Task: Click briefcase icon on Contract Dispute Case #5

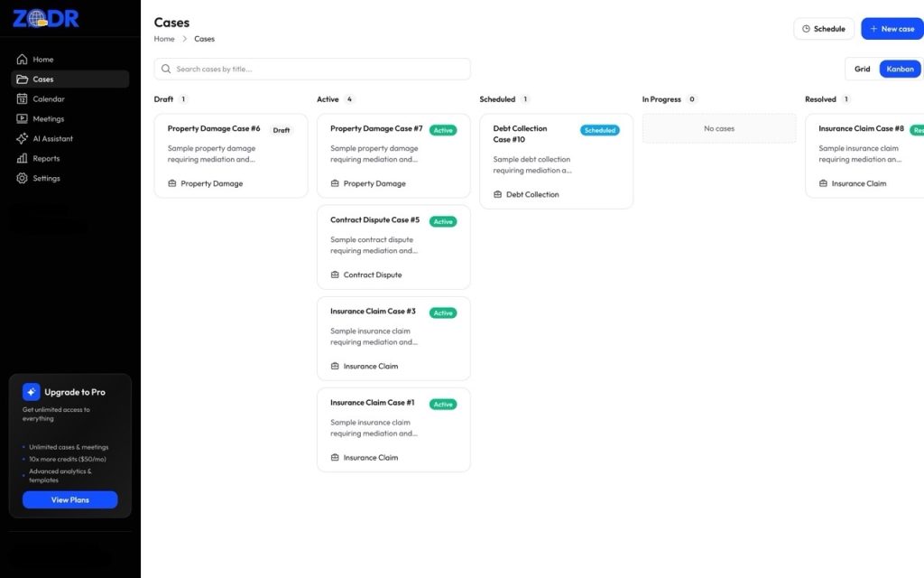Action: coord(335,275)
